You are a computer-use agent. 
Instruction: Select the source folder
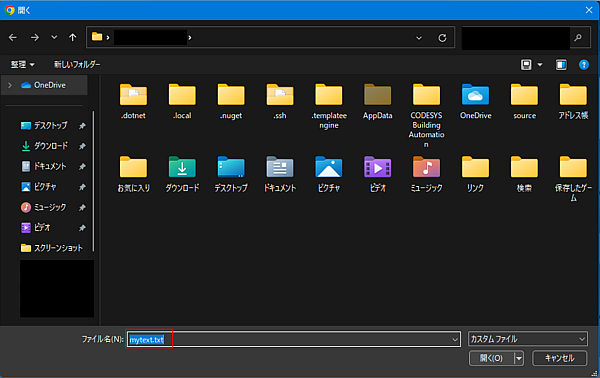[524, 101]
